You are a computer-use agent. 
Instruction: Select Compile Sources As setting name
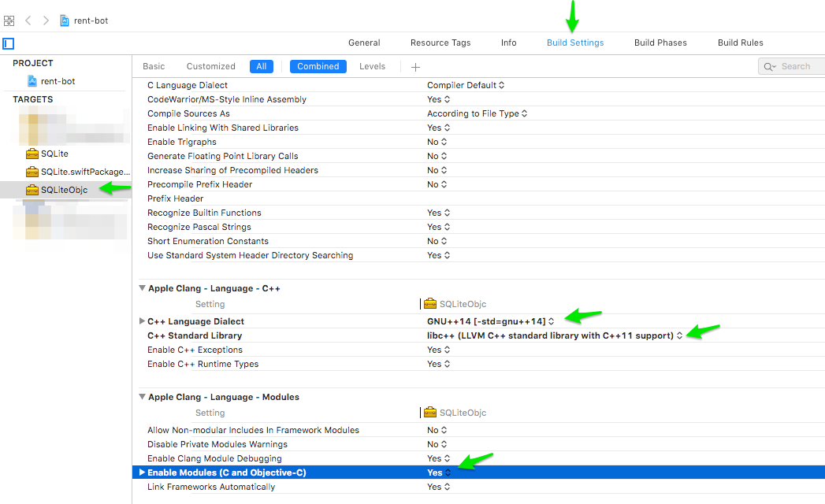pos(188,113)
